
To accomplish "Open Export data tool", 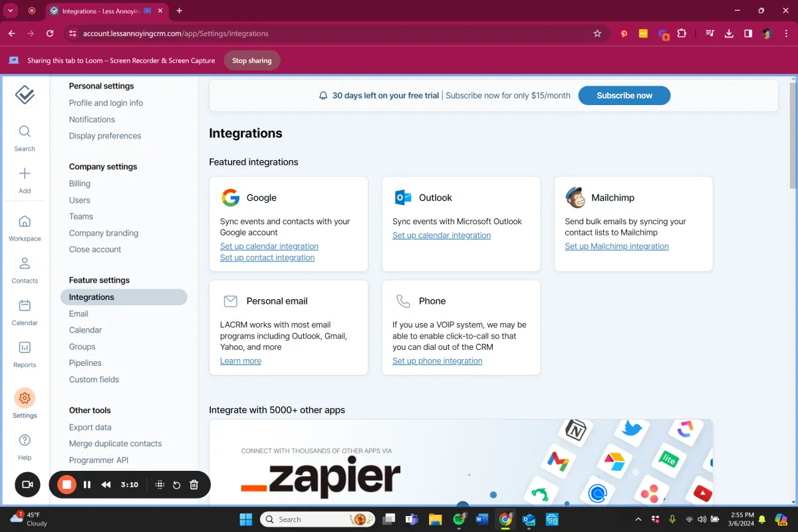I will tap(90, 428).
